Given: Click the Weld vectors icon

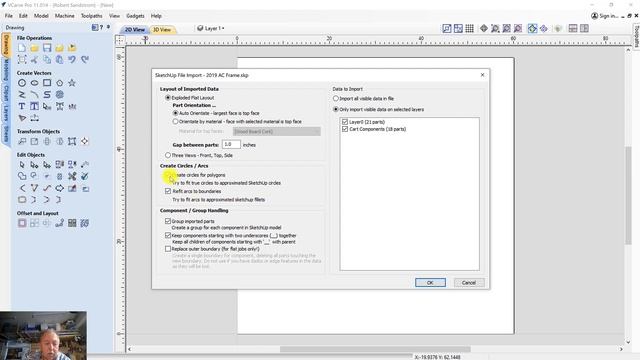Looking at the screenshot, I should pos(22,176).
